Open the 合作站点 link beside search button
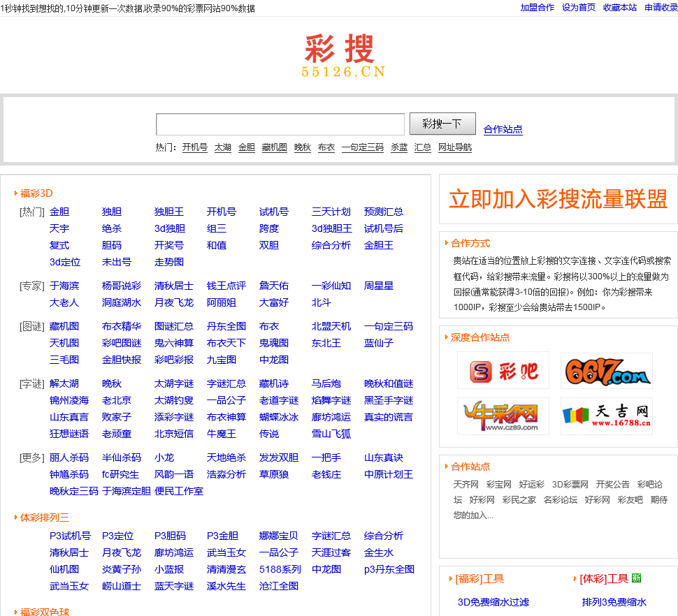678x616 pixels. [503, 129]
